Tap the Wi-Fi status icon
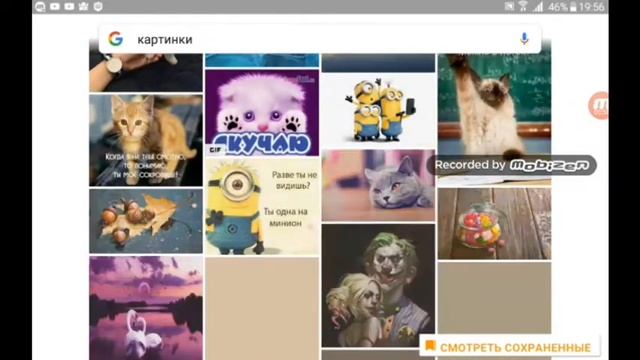 pyautogui.click(x=523, y=6)
